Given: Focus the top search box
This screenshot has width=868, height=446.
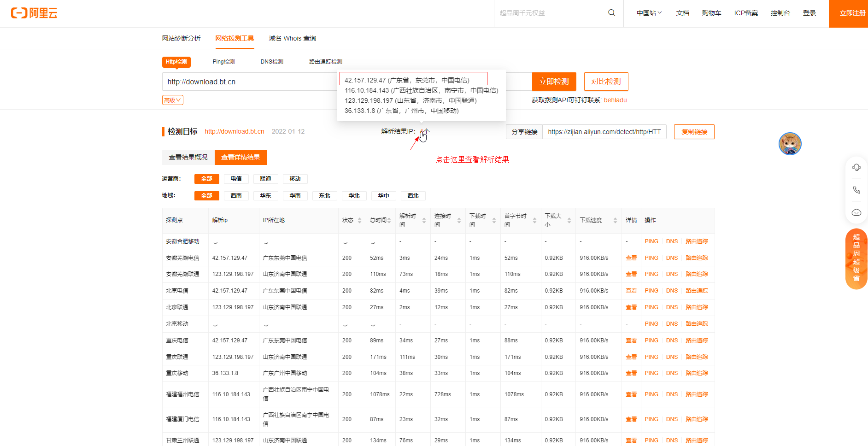Looking at the screenshot, I should [x=551, y=13].
